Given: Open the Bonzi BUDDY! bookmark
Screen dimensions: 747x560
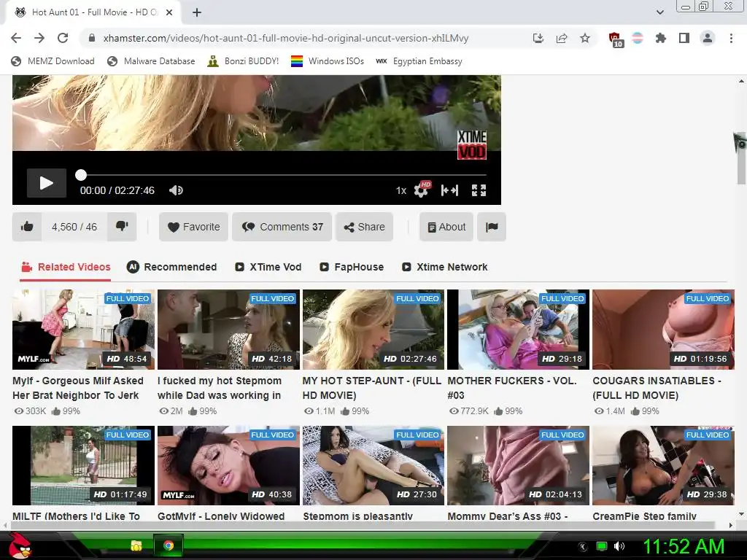Looking at the screenshot, I should (x=243, y=61).
